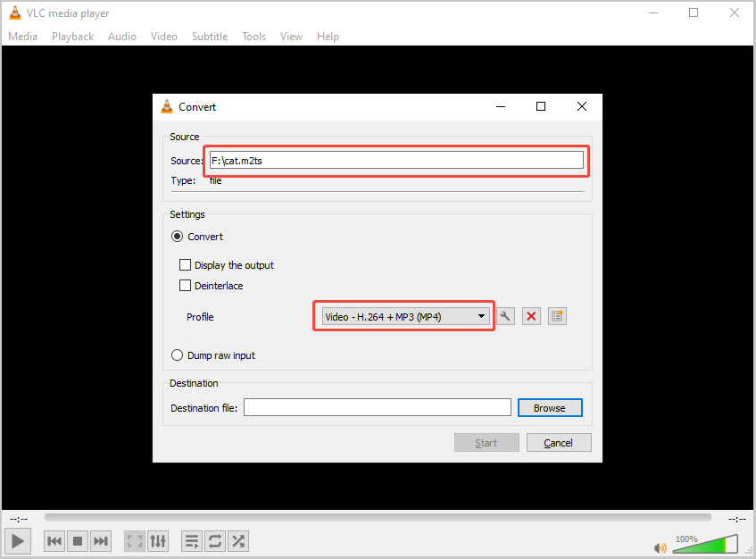Image resolution: width=756 pixels, height=559 pixels.
Task: Stop playback in VLC controls
Action: click(77, 541)
